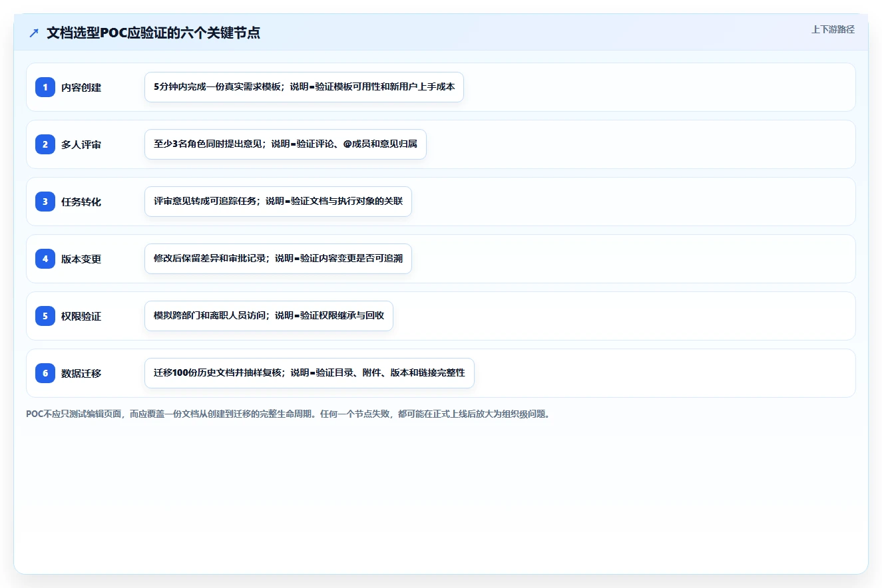The height and width of the screenshot is (588, 882).
Task: Open the 模拟跨部门和离职人员访问 description box
Action: click(269, 316)
